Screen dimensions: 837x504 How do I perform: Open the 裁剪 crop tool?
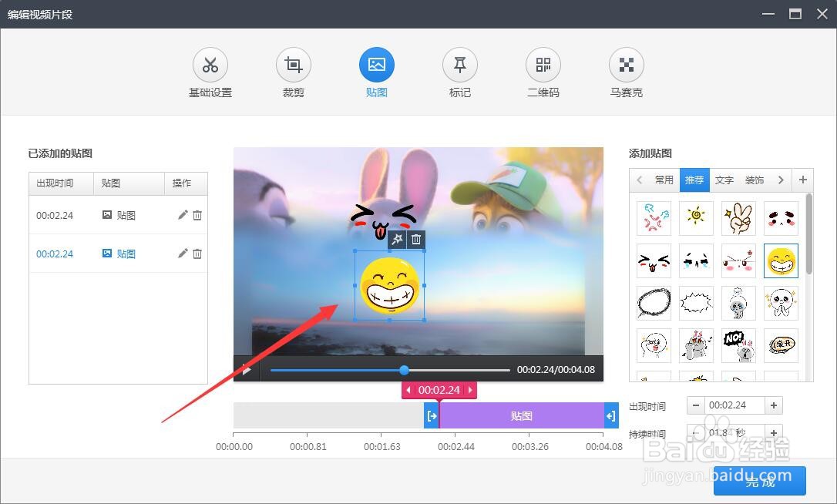coord(294,66)
